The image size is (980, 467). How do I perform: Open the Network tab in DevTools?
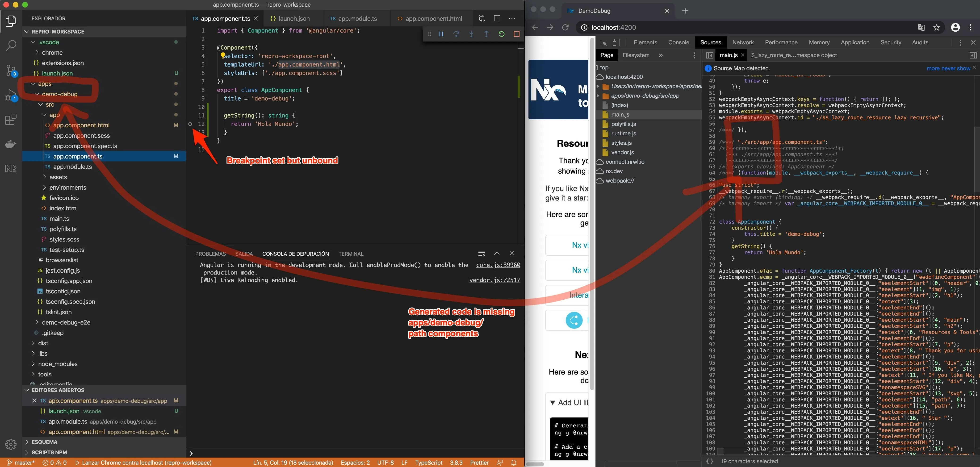743,43
